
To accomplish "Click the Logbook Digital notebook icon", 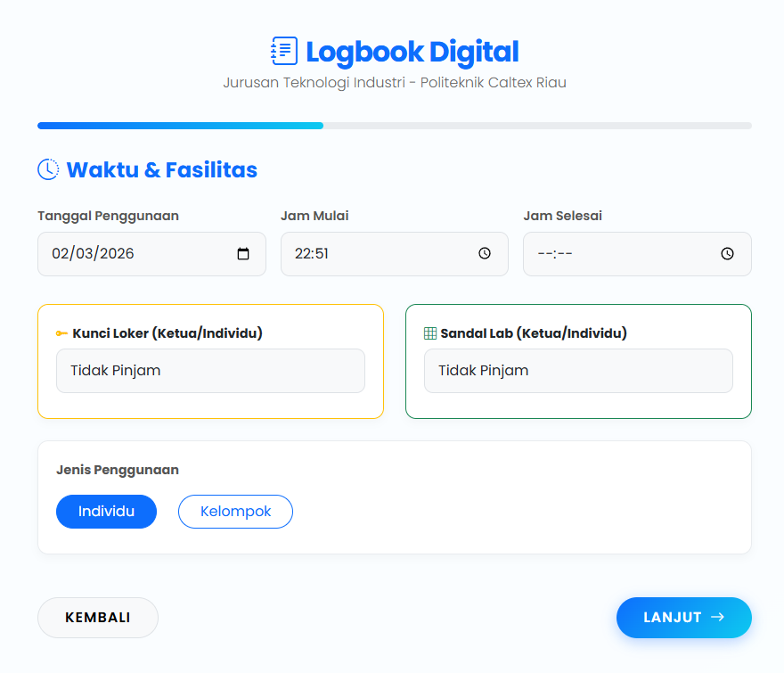I will pos(283,51).
